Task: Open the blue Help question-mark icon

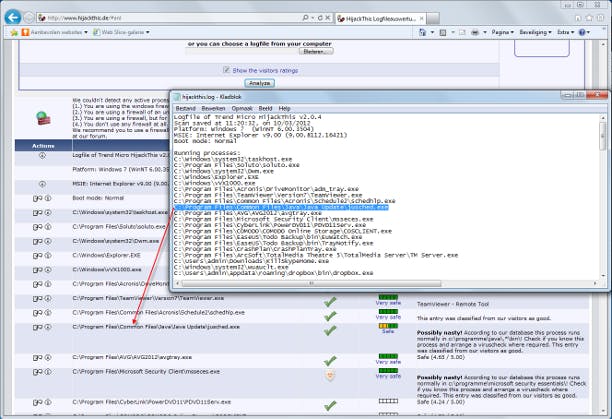Action: pos(582,32)
